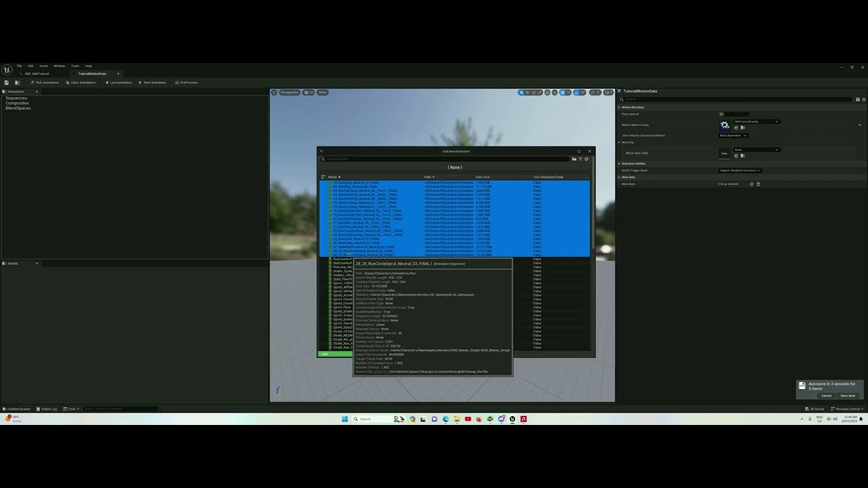Open the Window menu
This screenshot has width=868, height=488.
tap(59, 66)
